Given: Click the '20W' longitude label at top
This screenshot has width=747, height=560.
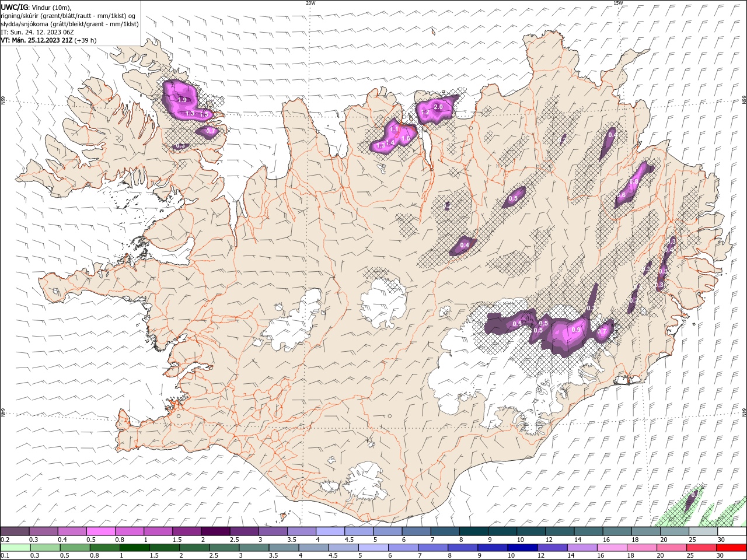Looking at the screenshot, I should pyautogui.click(x=310, y=2).
